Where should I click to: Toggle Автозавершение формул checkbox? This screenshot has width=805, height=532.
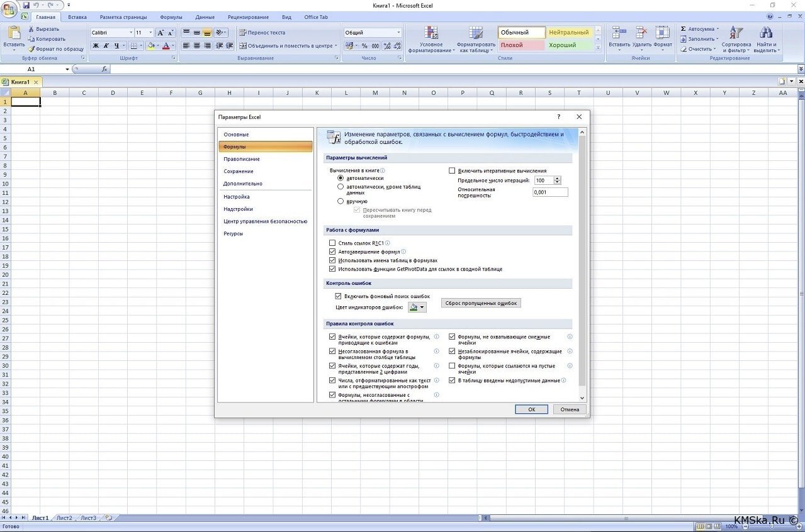point(332,252)
